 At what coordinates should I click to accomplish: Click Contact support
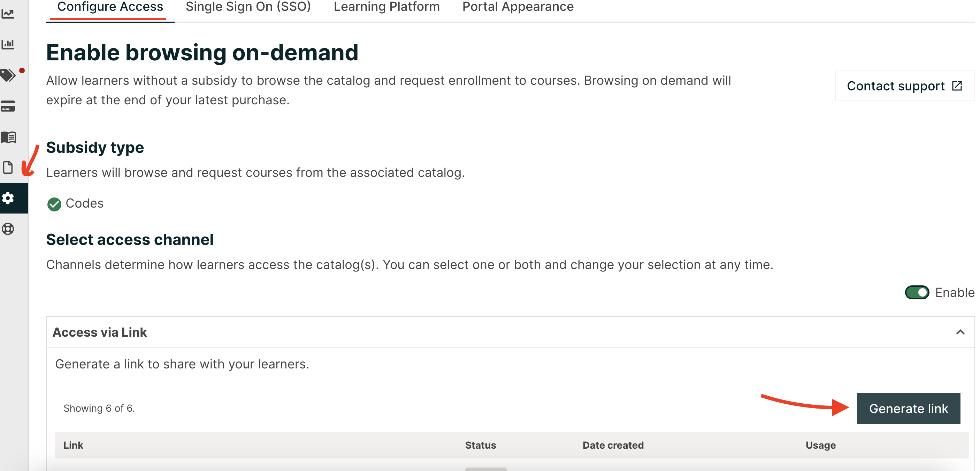896,86
